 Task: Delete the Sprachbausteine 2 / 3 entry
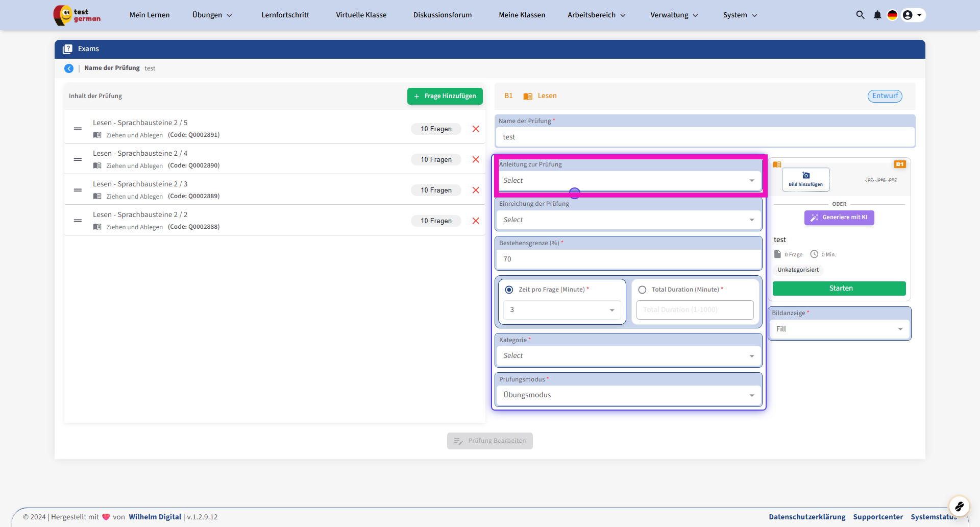pyautogui.click(x=476, y=190)
